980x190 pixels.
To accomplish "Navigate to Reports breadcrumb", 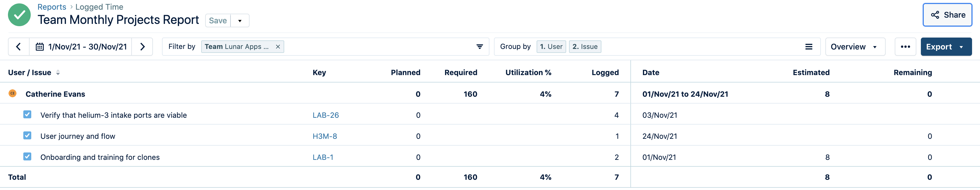I will pyautogui.click(x=52, y=7).
